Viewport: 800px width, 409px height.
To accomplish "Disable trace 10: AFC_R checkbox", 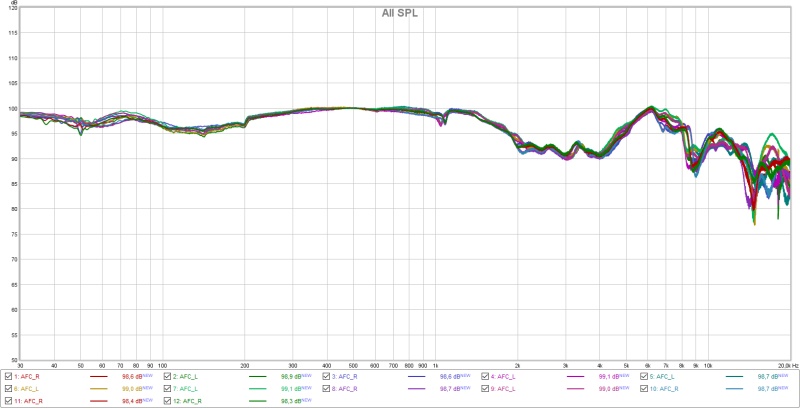I will 645,388.
